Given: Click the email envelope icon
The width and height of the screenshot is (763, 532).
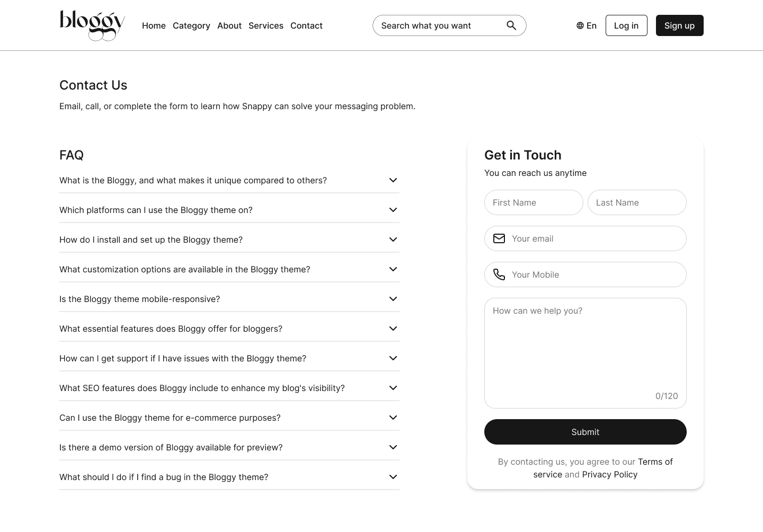Looking at the screenshot, I should pos(499,238).
